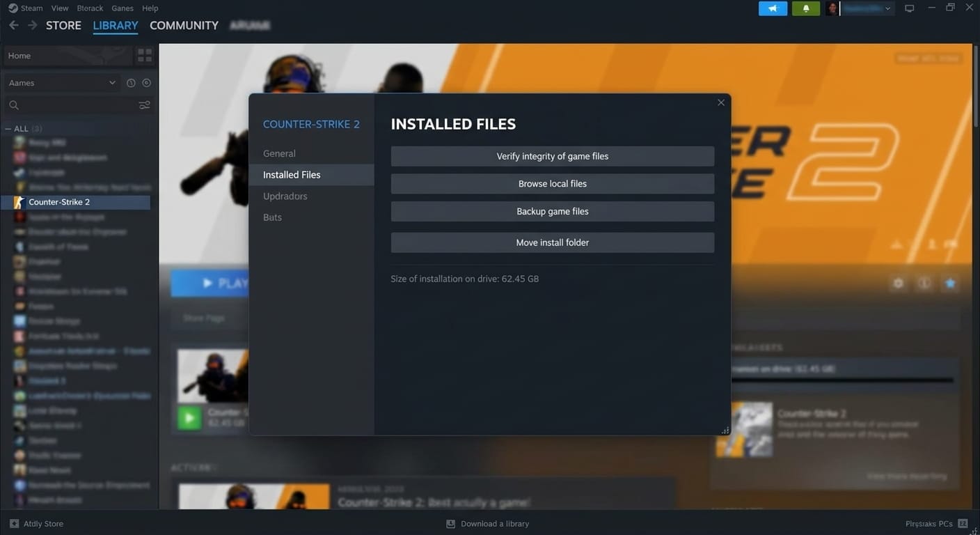Click Size of installation on drive text
Viewport: 980px width, 535px height.
[465, 279]
